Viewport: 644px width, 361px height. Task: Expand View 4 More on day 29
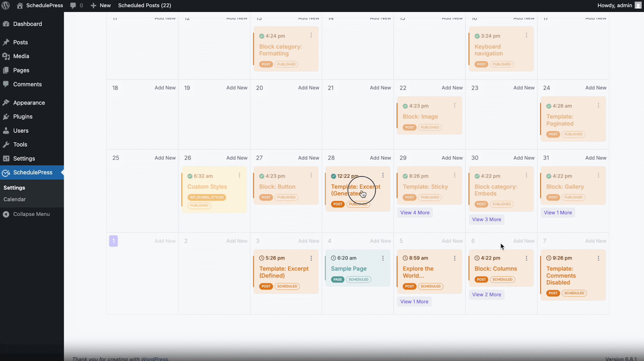click(x=415, y=213)
